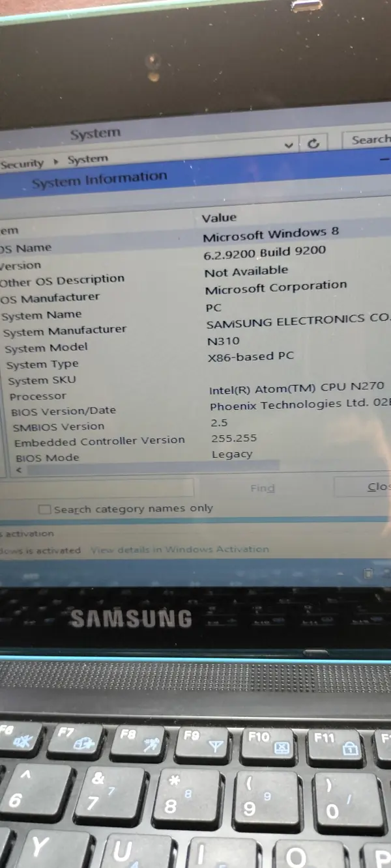
Task: Select the System Model row
Action: [x=46, y=348]
